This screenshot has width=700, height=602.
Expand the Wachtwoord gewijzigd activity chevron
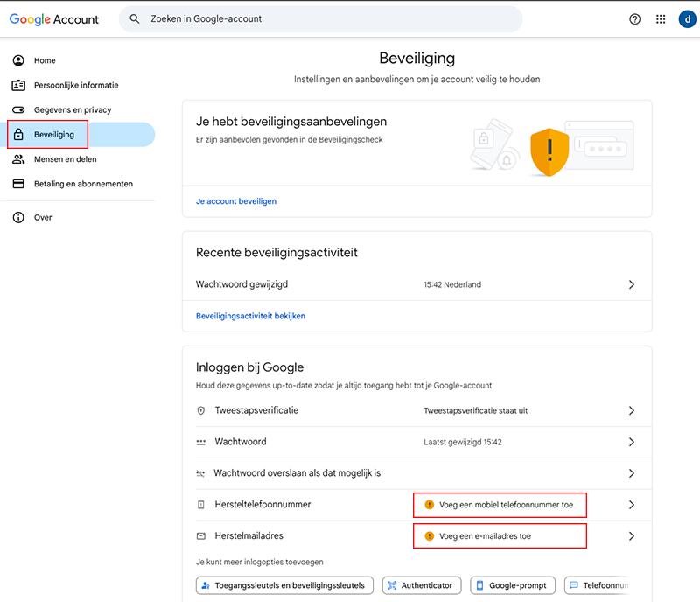click(632, 284)
